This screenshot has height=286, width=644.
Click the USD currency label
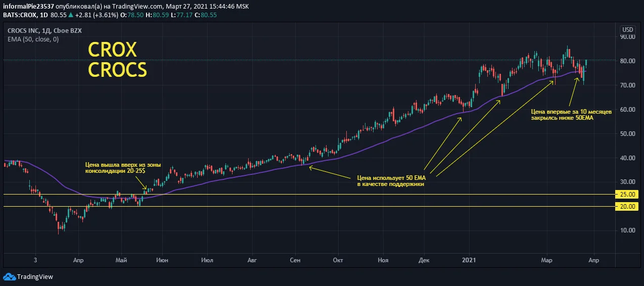click(628, 29)
